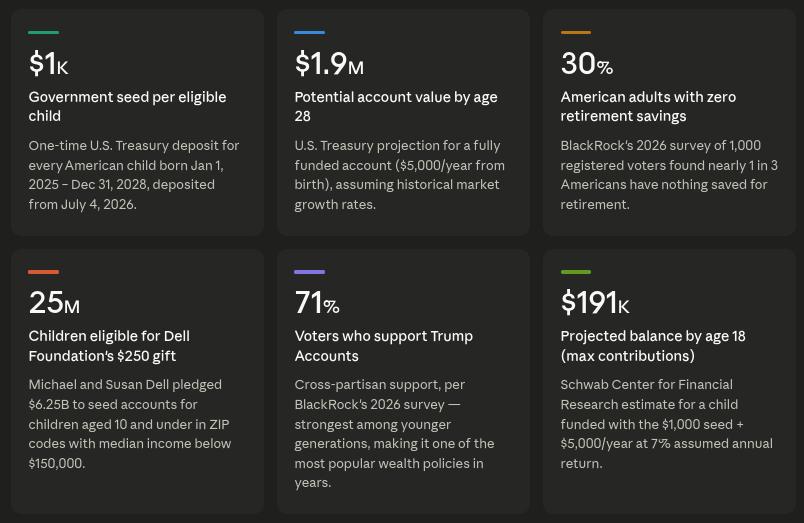
Task: Click "Projected balance by age 18" heading
Action: [652, 345]
